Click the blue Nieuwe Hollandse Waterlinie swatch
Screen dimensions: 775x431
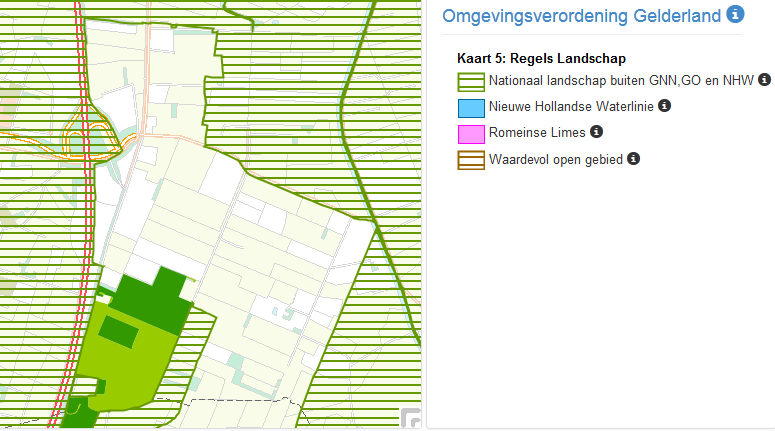(471, 108)
